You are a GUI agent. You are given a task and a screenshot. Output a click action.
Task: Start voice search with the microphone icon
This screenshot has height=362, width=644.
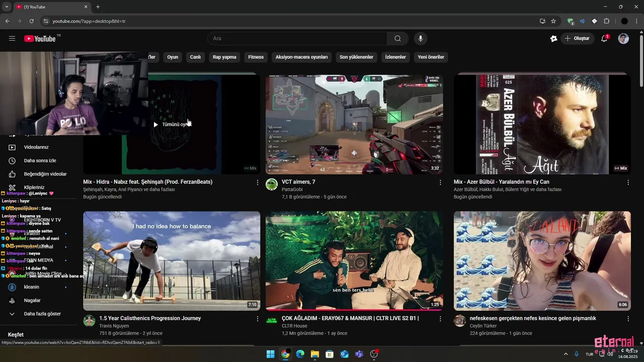[420, 39]
